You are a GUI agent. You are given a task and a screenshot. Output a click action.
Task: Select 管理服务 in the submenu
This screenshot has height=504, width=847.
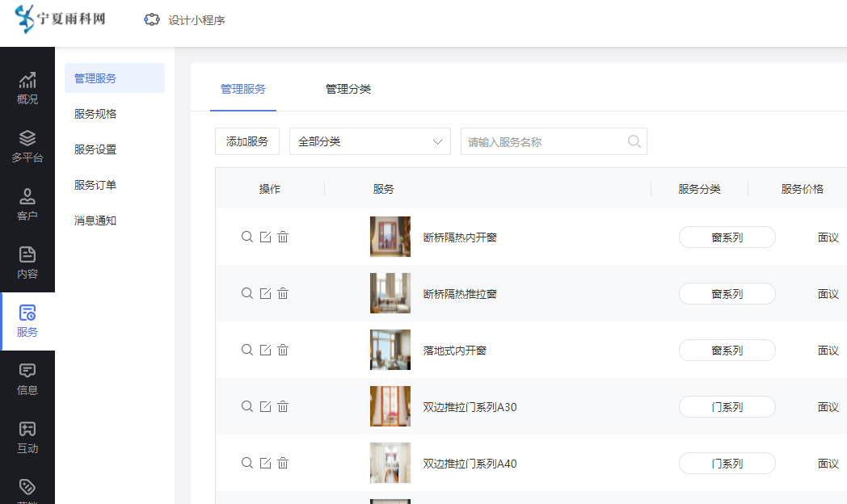click(x=115, y=78)
